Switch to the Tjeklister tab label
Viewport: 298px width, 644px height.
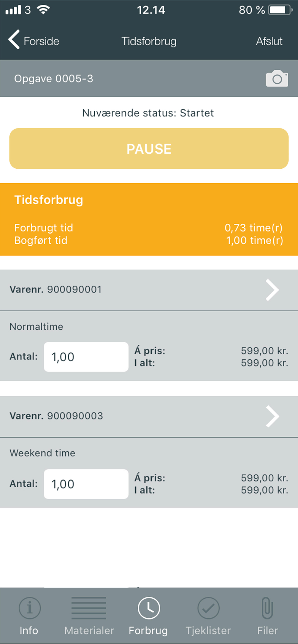(x=208, y=631)
